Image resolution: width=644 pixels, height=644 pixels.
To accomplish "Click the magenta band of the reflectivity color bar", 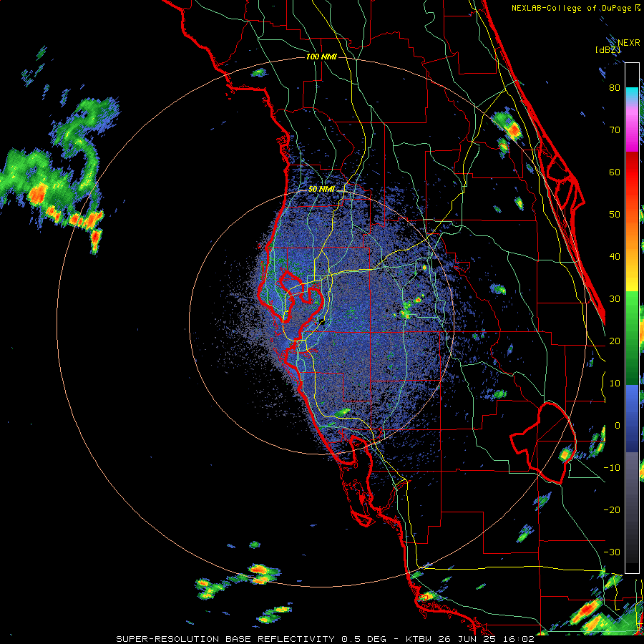I will point(632,132).
